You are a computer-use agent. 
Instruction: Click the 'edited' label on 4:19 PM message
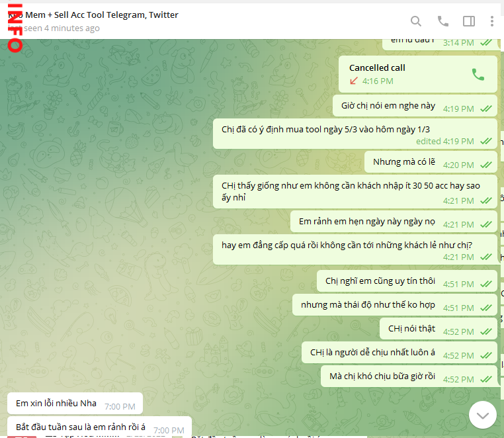click(428, 142)
